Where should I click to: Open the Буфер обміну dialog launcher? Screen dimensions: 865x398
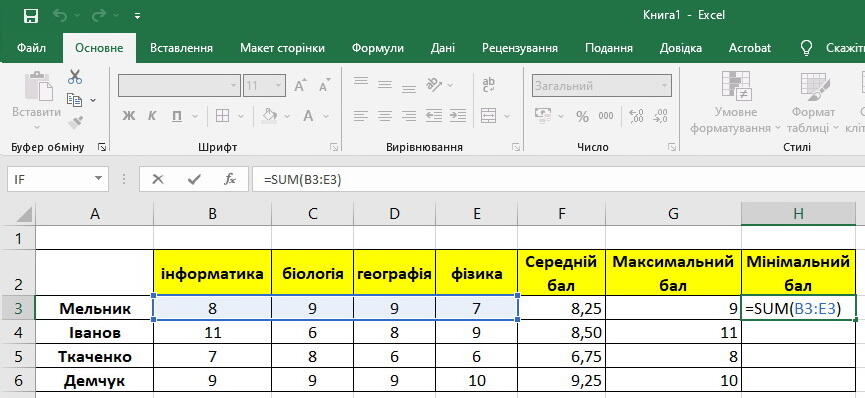102,147
